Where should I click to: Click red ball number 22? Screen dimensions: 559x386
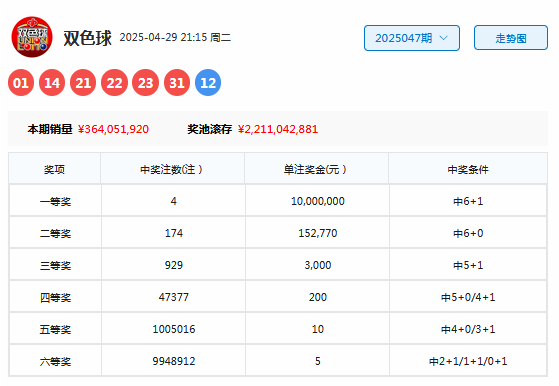114,83
